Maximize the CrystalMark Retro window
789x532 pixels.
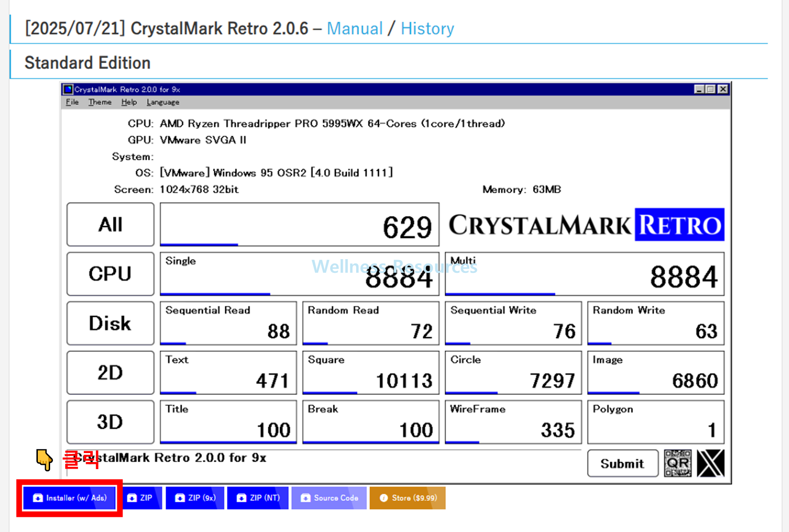[x=710, y=89]
